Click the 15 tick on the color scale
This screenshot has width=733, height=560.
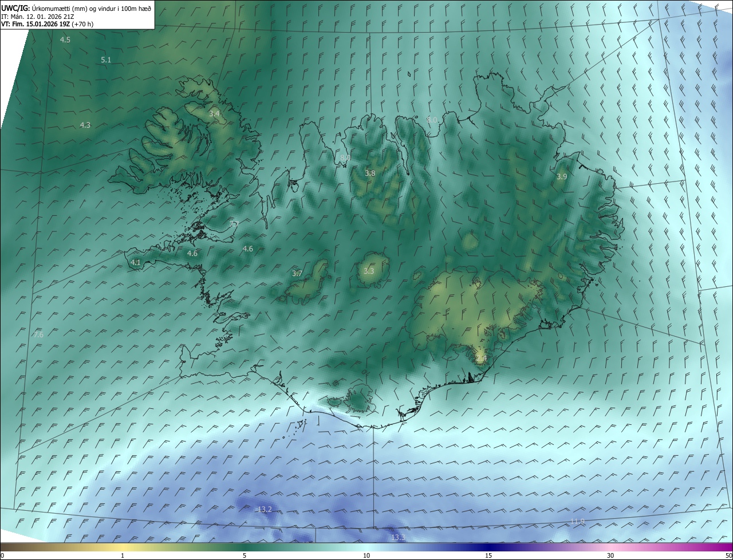coord(488,555)
